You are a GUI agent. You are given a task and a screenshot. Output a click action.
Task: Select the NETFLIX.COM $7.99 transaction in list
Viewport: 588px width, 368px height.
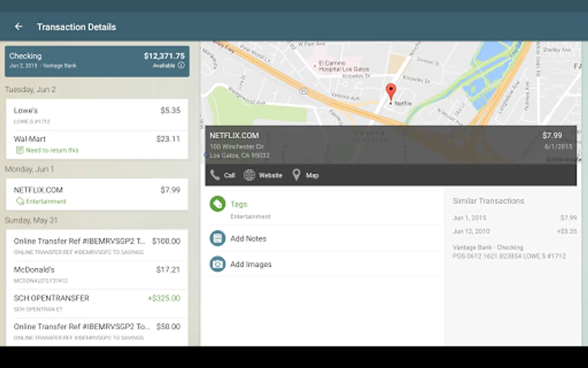(x=97, y=195)
